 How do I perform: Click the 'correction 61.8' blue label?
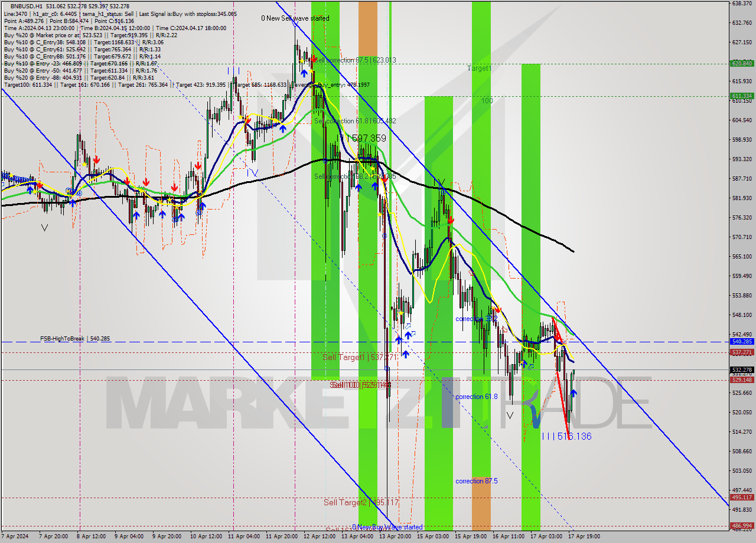coord(476,397)
